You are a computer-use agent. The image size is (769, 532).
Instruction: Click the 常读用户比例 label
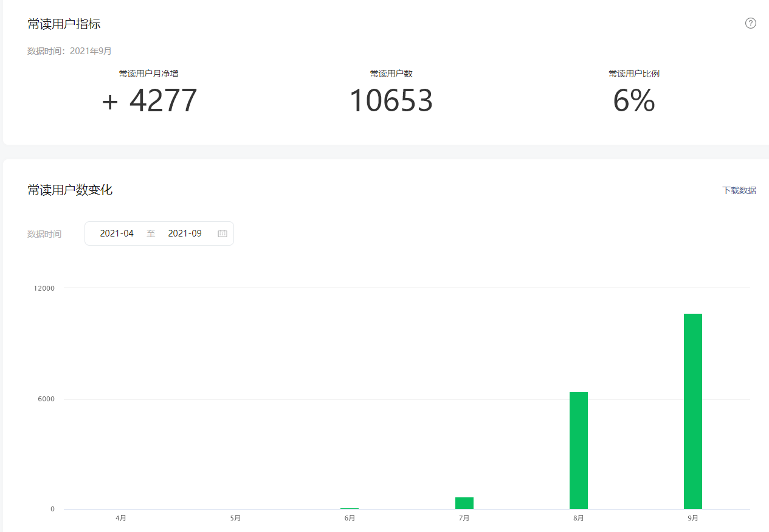point(634,74)
